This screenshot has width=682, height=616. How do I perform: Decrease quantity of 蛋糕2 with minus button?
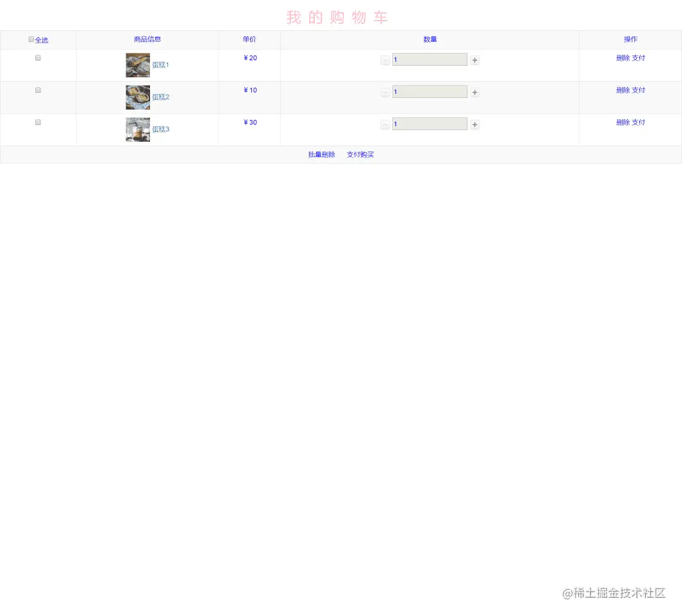click(x=385, y=92)
